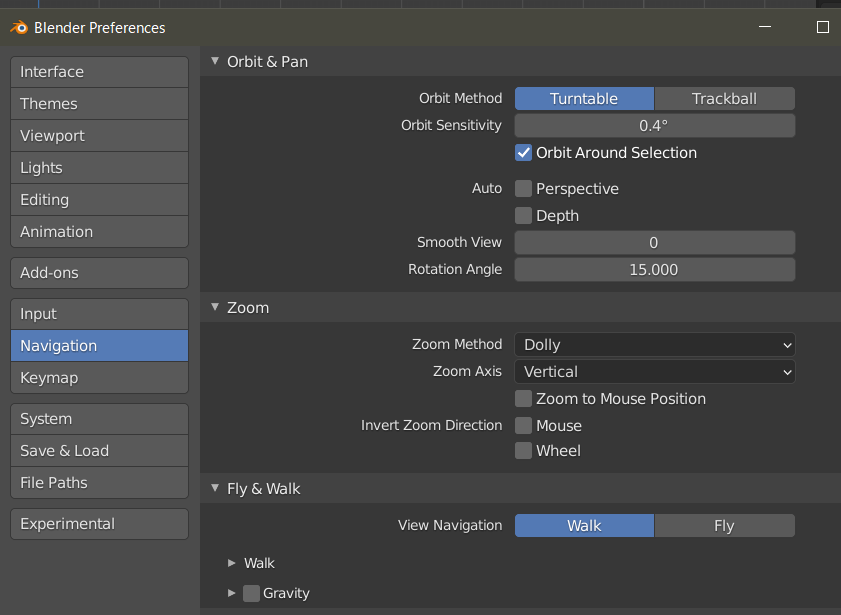Set Orbit Method to Trackball
Screen dimensions: 841x615
[x=725, y=99]
